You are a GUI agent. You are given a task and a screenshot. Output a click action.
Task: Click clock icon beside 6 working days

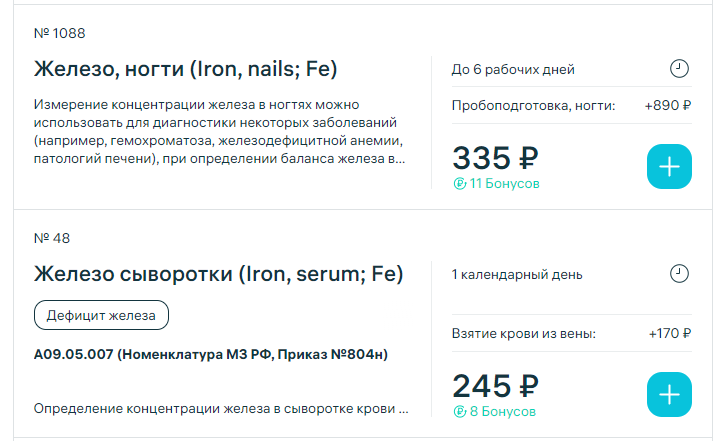click(679, 69)
